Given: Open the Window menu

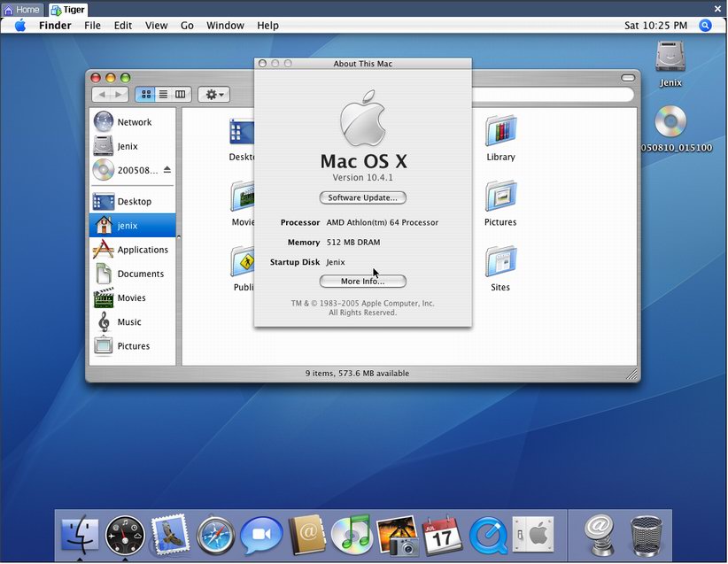Looking at the screenshot, I should point(225,25).
